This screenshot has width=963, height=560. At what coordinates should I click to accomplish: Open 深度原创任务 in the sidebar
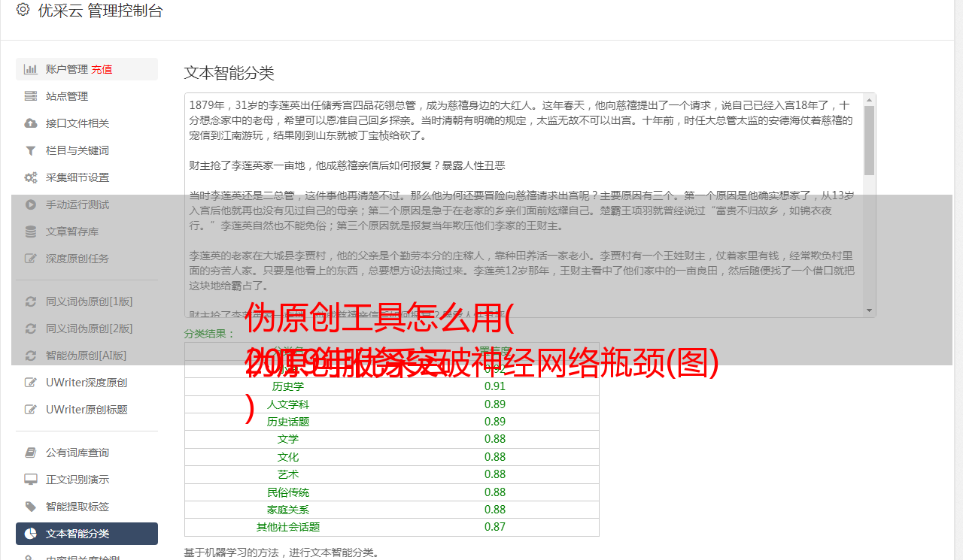coord(87,259)
